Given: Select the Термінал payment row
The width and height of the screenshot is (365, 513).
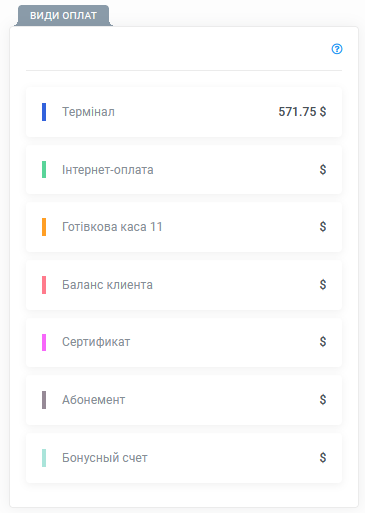Looking at the screenshot, I should tap(184, 112).
